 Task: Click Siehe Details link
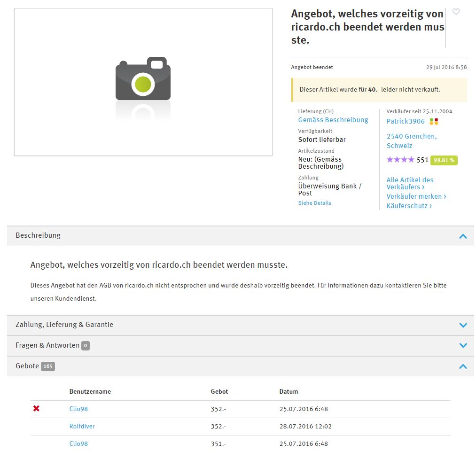click(314, 203)
